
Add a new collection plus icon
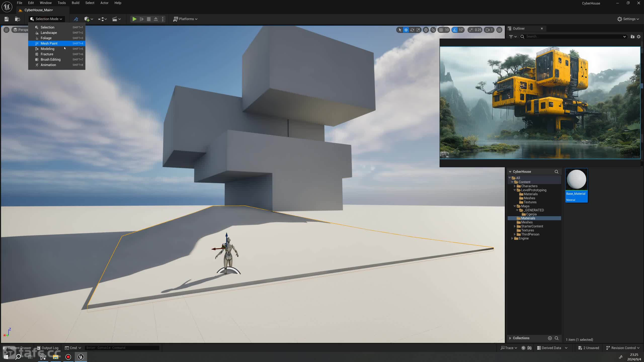pos(550,338)
